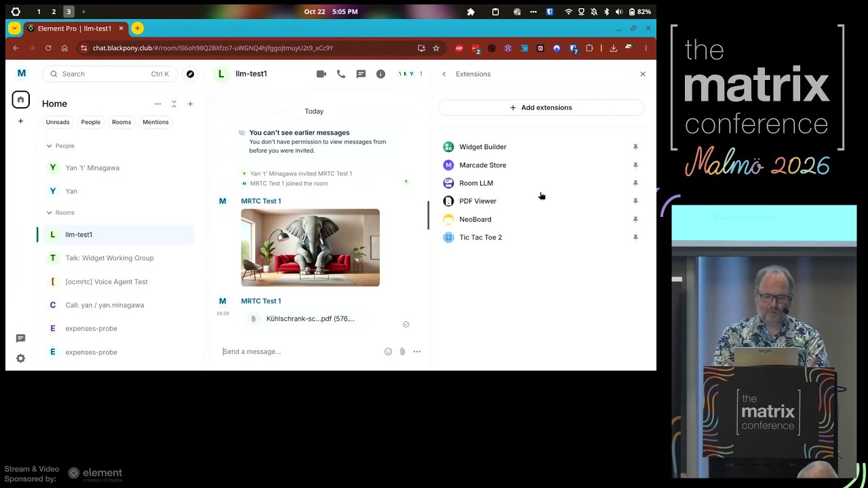The width and height of the screenshot is (868, 488).
Task: Open the Home space icon in sidebar
Action: point(20,100)
